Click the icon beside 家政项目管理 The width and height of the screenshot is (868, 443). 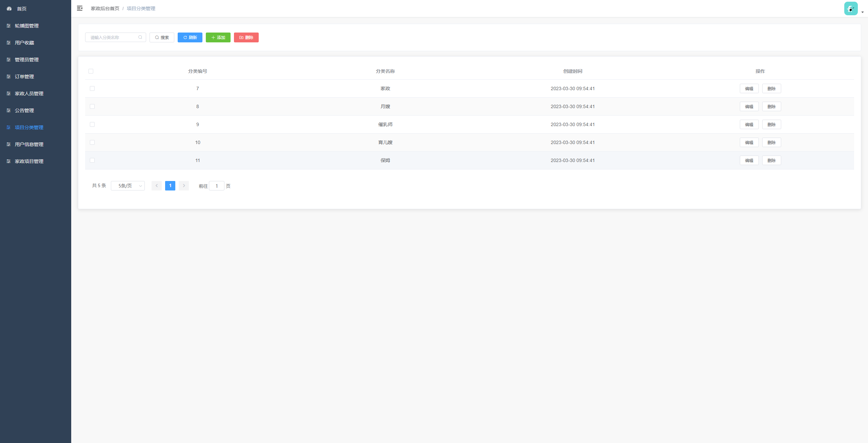point(8,161)
